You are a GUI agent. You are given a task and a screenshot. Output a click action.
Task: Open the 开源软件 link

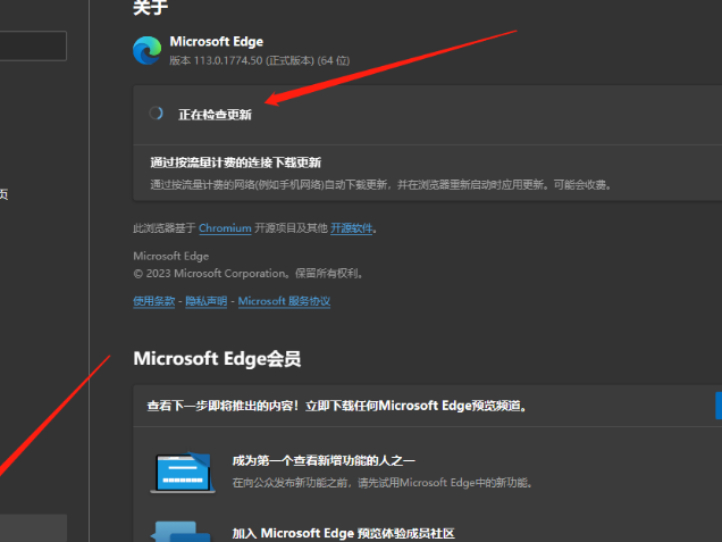pos(351,228)
